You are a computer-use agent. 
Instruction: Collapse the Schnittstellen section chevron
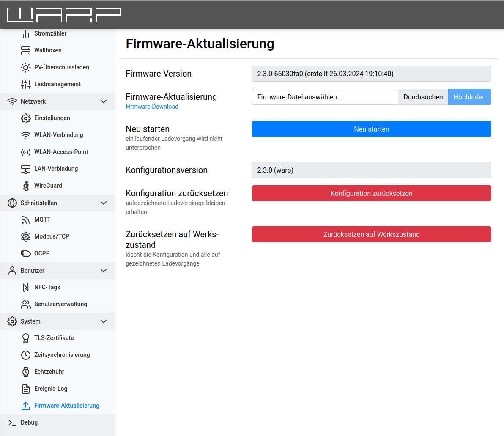point(104,203)
